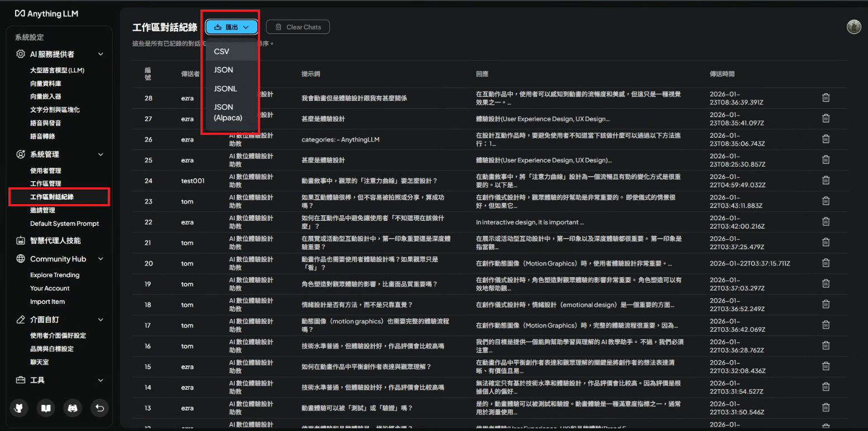
Task: Click trash icon for chat record 24
Action: coord(826,181)
